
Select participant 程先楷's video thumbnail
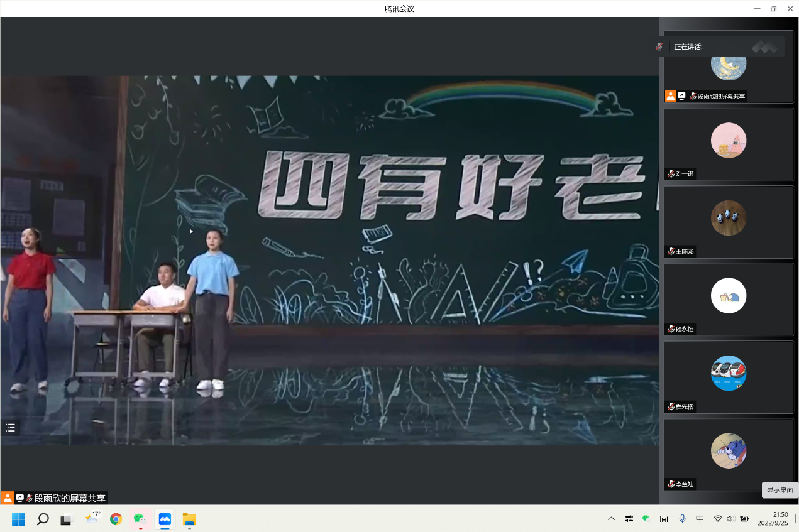pyautogui.click(x=728, y=373)
